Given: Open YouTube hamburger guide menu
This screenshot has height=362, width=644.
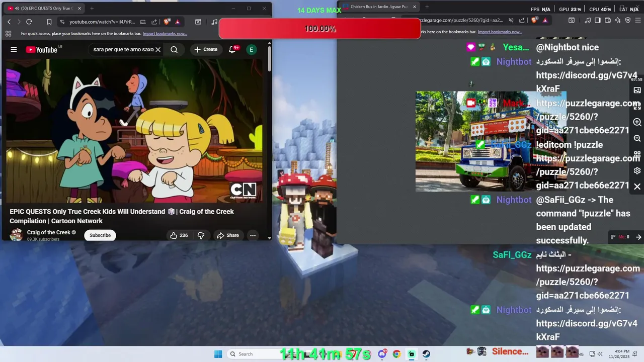Looking at the screenshot, I should pyautogui.click(x=14, y=50).
